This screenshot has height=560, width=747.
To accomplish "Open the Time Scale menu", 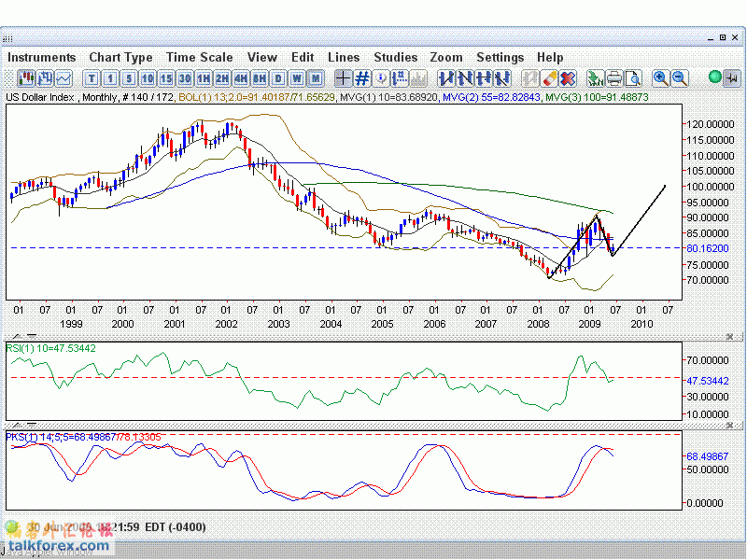I will tap(200, 57).
